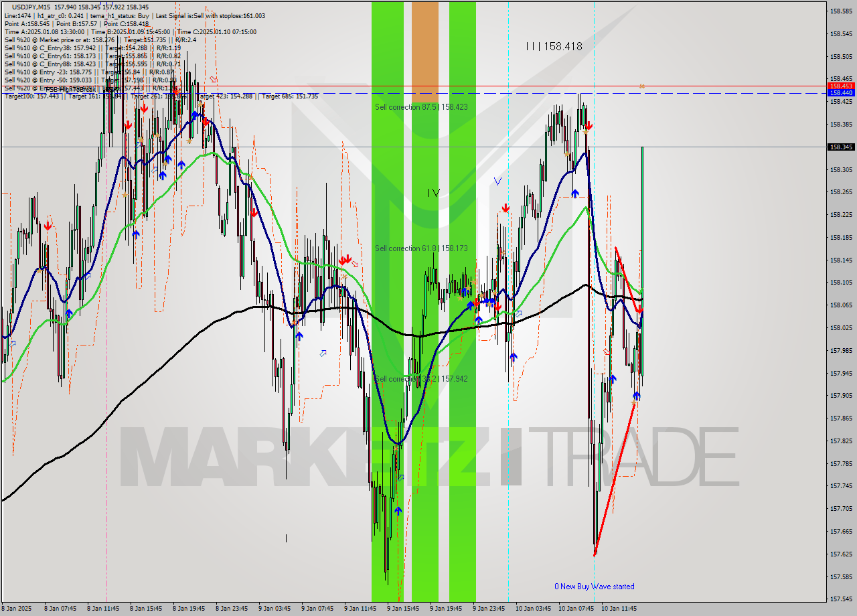Click the '10 Jan 03:45' time axis label
The width and height of the screenshot is (857, 616).
pyautogui.click(x=533, y=609)
